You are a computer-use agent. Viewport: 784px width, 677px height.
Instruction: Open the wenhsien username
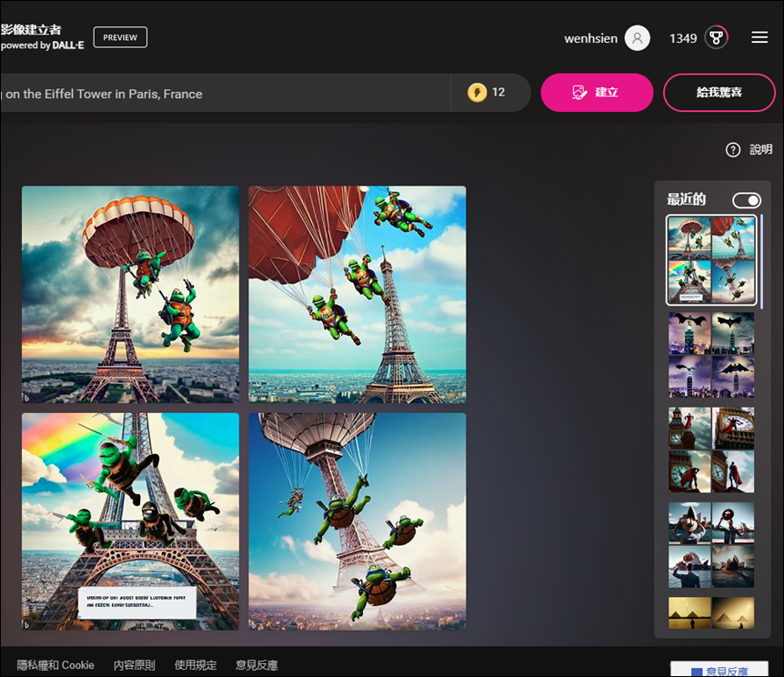(x=590, y=38)
